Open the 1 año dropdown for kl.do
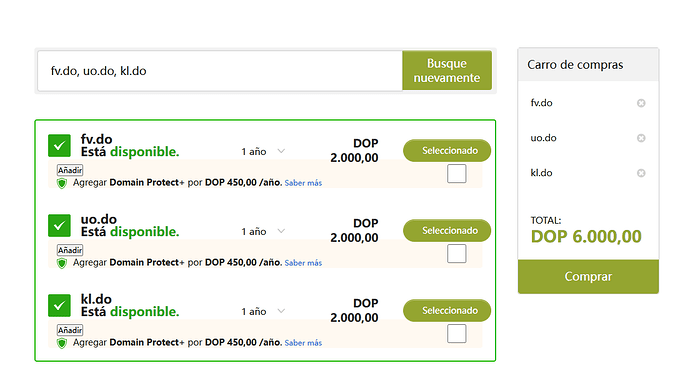690x368 pixels. click(263, 312)
